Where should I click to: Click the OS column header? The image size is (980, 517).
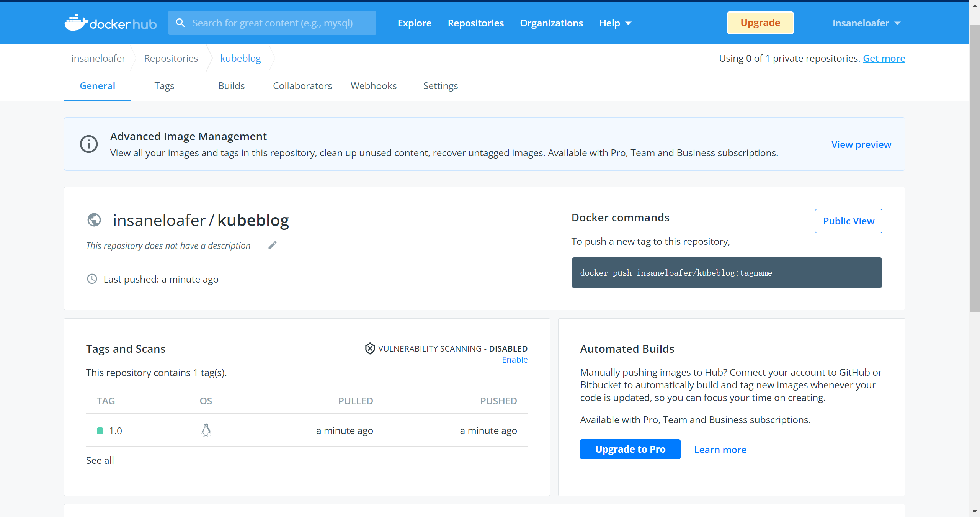point(206,401)
